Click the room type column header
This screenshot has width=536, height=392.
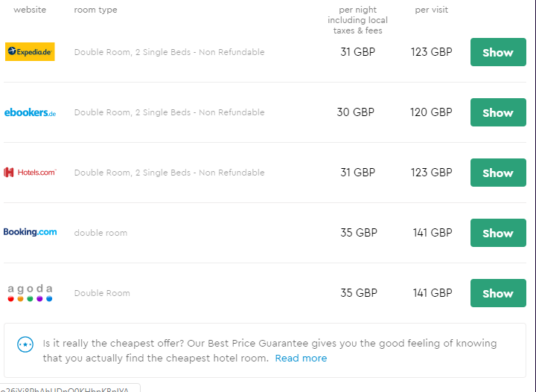(x=96, y=10)
